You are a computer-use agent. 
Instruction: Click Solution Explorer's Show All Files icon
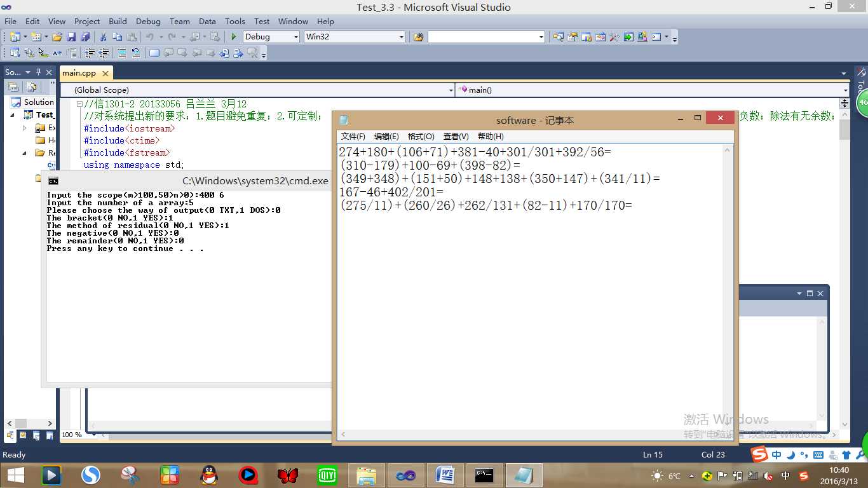click(32, 87)
